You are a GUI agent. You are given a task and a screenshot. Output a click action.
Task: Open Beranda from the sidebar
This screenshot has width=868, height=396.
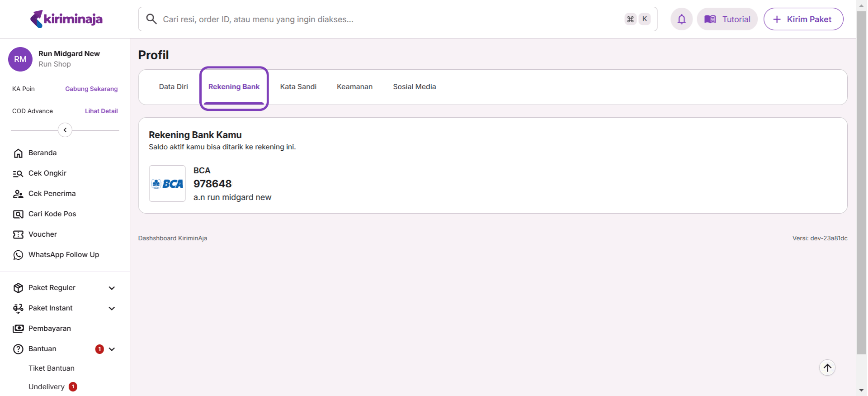coord(42,153)
